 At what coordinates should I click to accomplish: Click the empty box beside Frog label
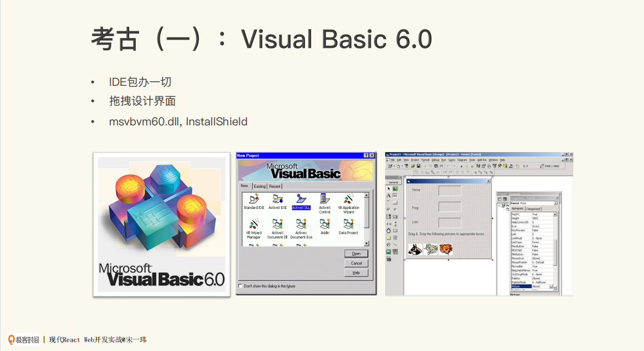pos(450,207)
